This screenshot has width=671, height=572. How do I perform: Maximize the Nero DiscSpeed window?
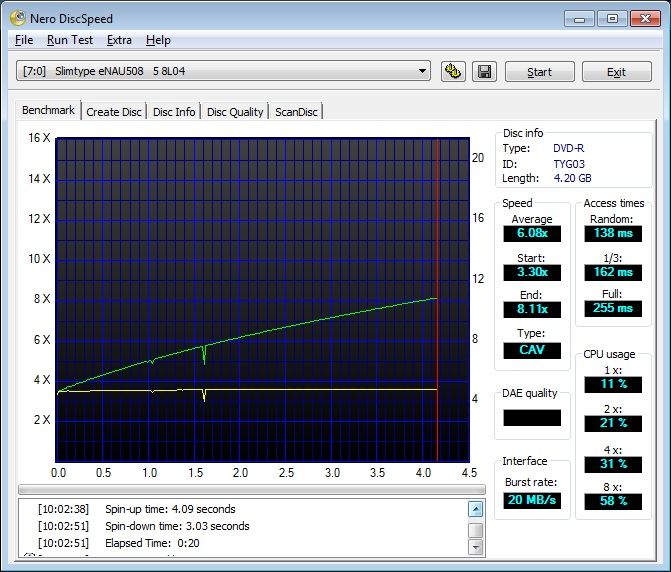[x=611, y=18]
